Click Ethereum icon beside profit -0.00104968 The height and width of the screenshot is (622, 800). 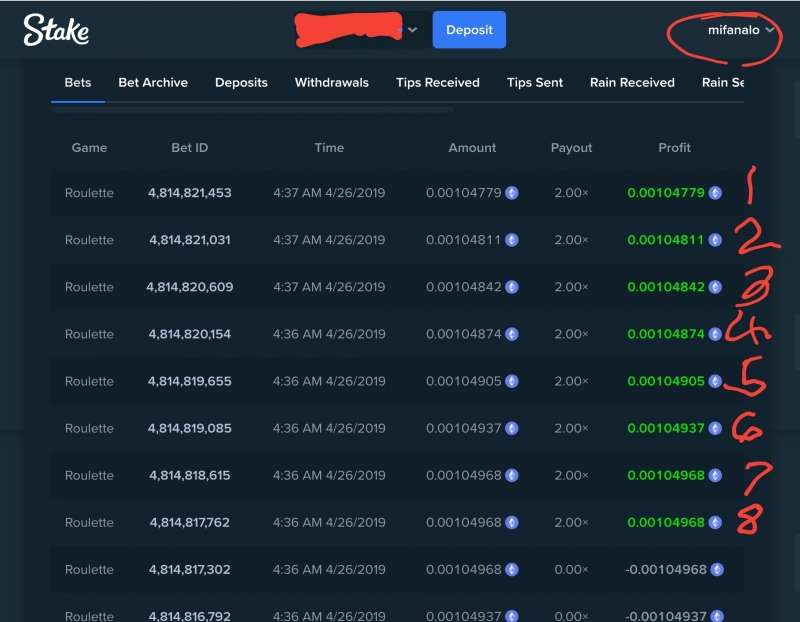point(717,569)
